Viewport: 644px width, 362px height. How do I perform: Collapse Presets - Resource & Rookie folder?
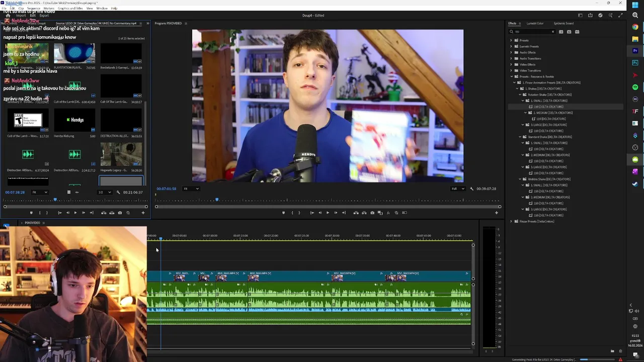pos(511,76)
